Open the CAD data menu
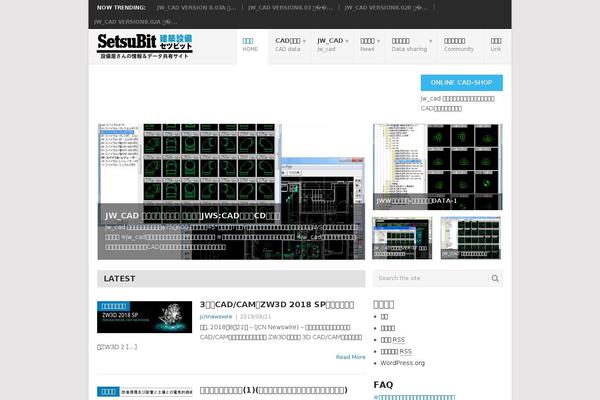This screenshot has height=400, width=600. 288,45
